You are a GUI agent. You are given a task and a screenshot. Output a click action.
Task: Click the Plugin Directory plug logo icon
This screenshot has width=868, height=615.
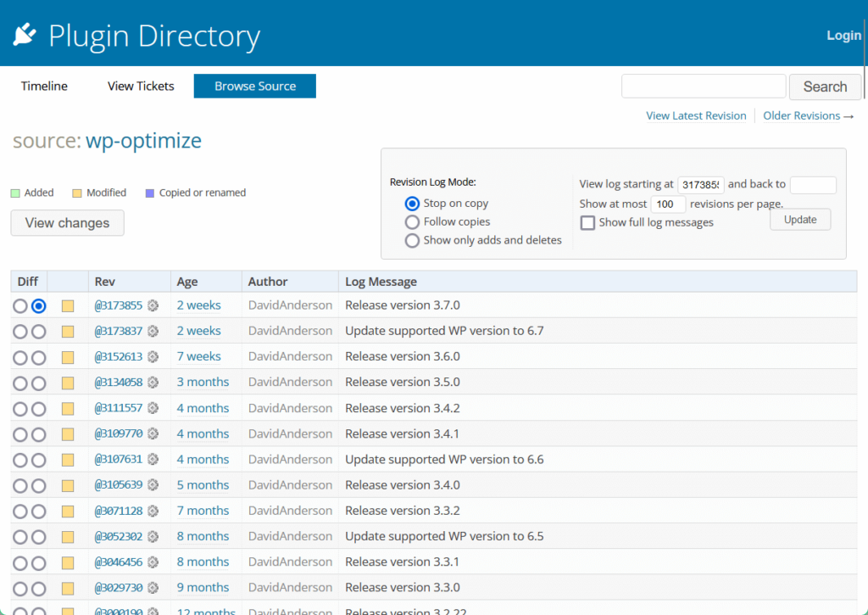pos(25,34)
